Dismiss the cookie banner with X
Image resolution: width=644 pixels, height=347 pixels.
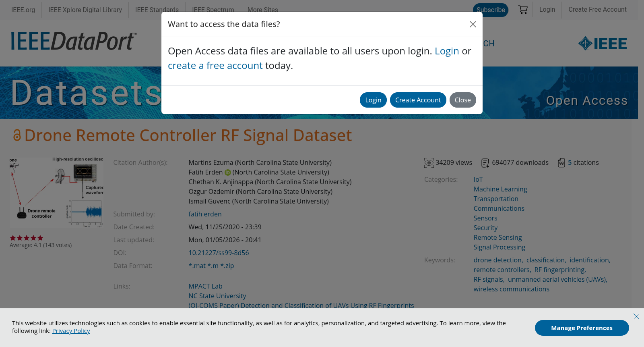tap(636, 316)
